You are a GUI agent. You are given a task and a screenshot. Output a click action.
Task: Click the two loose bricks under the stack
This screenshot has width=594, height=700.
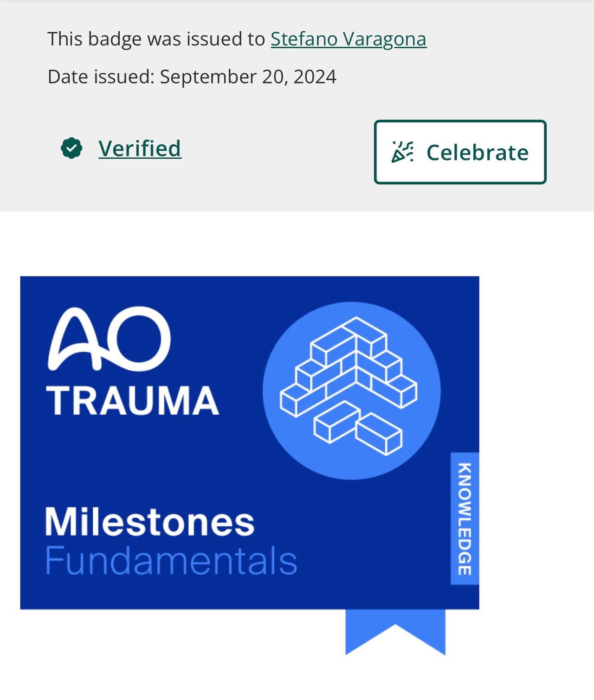click(357, 427)
